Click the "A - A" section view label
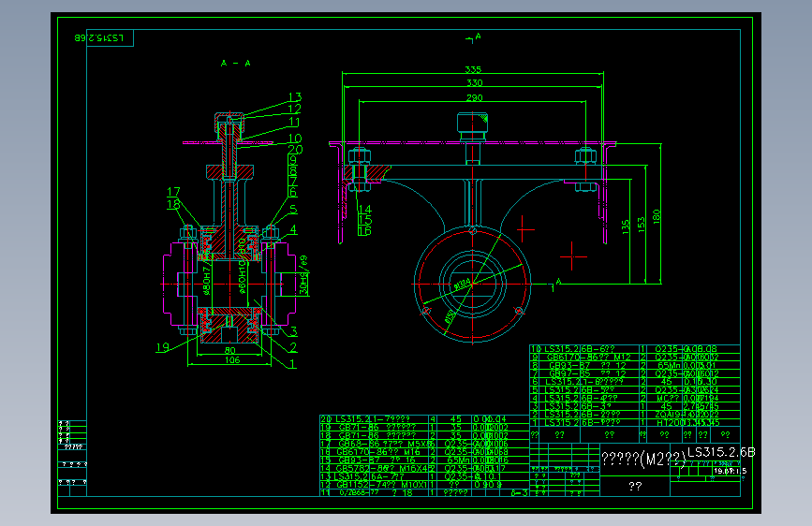812x526 pixels. [236, 63]
